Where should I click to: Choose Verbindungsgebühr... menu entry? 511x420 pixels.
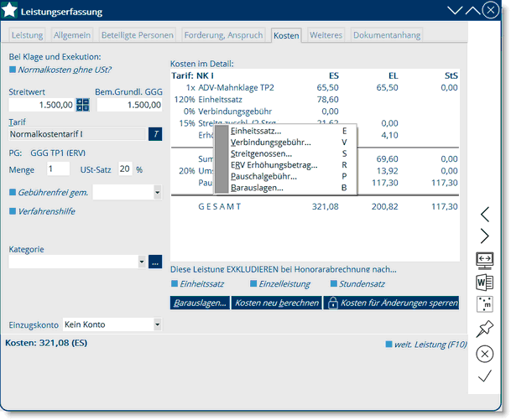point(285,143)
